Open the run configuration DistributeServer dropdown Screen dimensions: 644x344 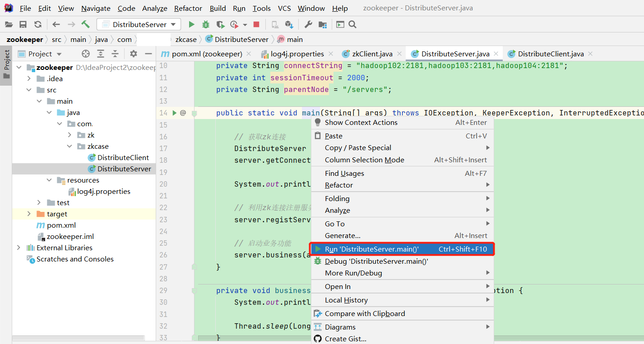[139, 24]
